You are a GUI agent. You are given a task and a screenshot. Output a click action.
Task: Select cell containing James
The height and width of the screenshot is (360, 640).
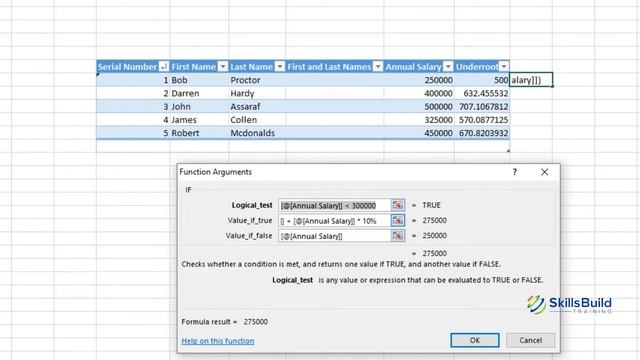(x=199, y=120)
